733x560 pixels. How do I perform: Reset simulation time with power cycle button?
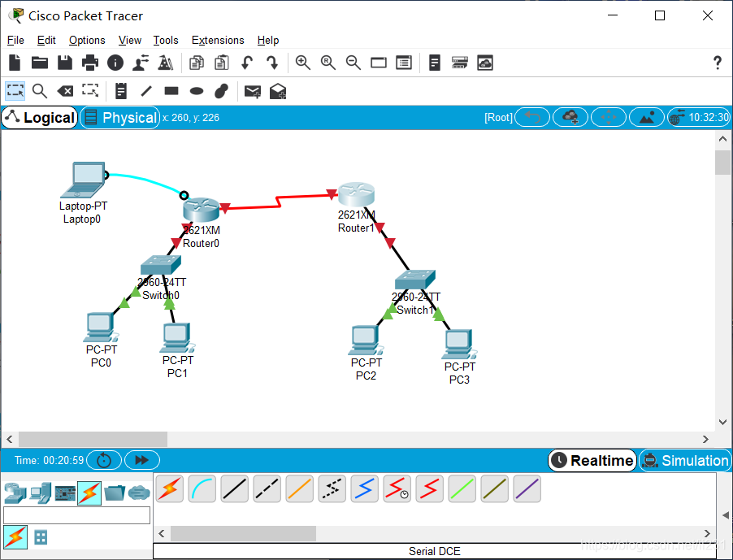tap(104, 460)
